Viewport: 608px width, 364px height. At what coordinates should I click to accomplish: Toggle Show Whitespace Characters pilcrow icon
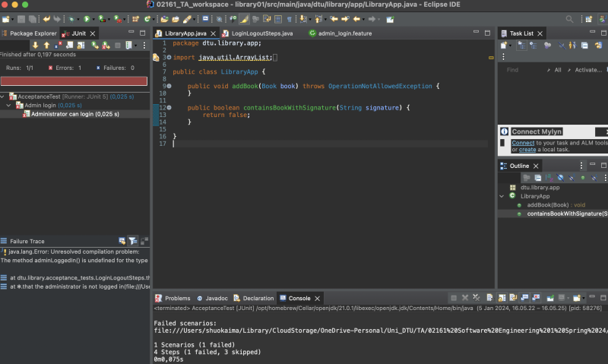click(x=290, y=19)
